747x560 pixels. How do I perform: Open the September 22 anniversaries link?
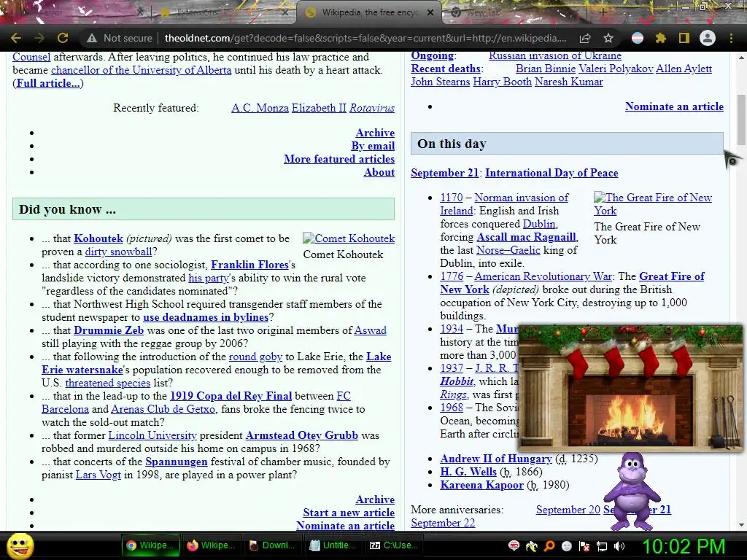point(443,523)
